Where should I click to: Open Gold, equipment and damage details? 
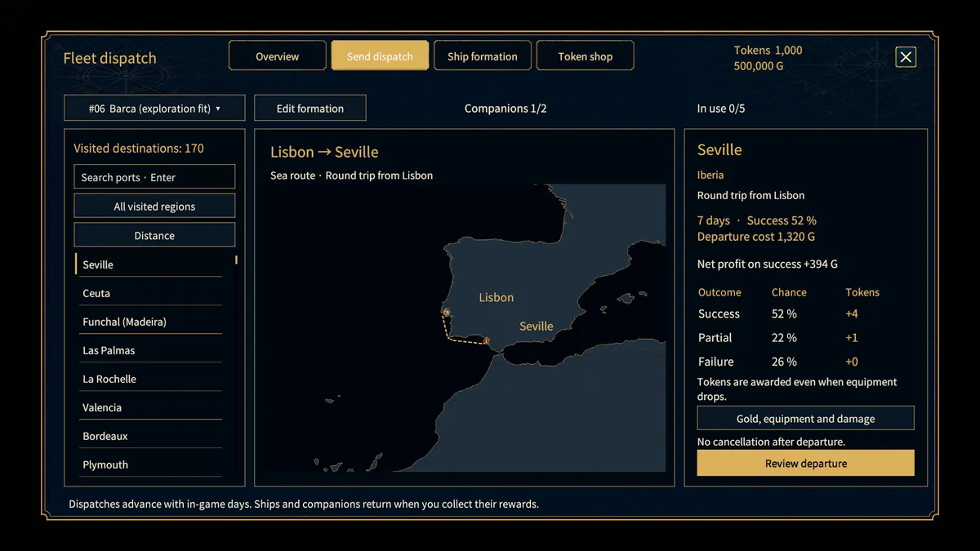[x=805, y=419]
